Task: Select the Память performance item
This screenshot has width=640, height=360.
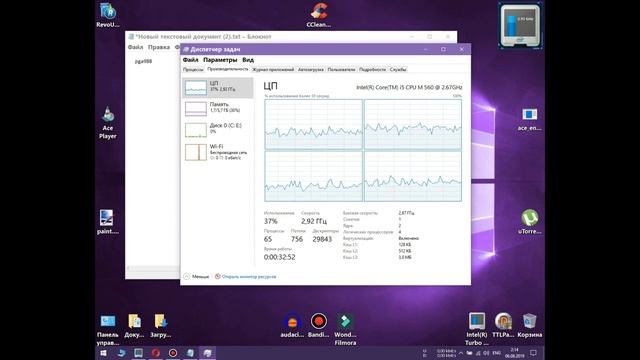Action: click(x=218, y=109)
